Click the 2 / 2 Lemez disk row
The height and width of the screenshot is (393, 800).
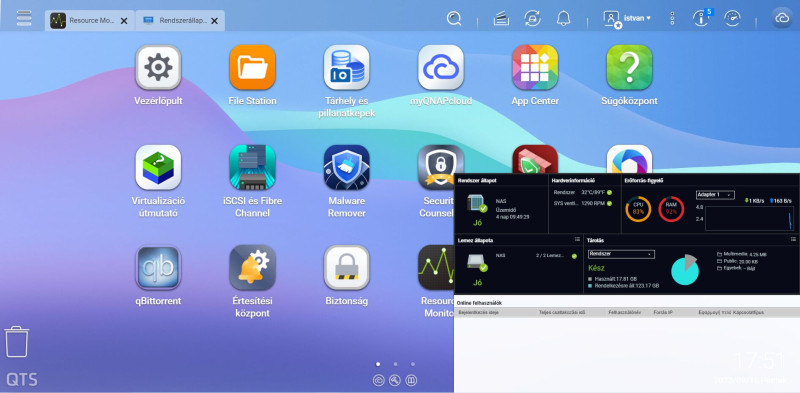pos(536,255)
